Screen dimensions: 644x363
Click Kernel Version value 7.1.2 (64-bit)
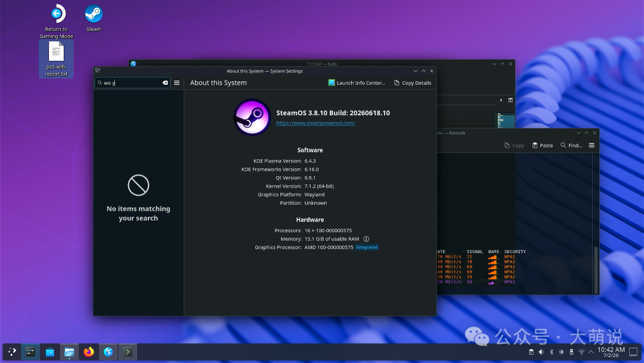[x=319, y=186]
